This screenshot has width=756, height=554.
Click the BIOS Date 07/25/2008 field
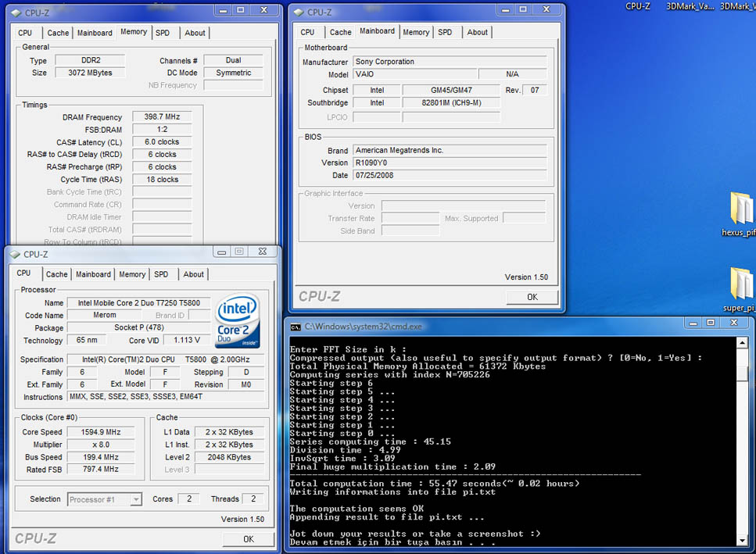coord(450,175)
